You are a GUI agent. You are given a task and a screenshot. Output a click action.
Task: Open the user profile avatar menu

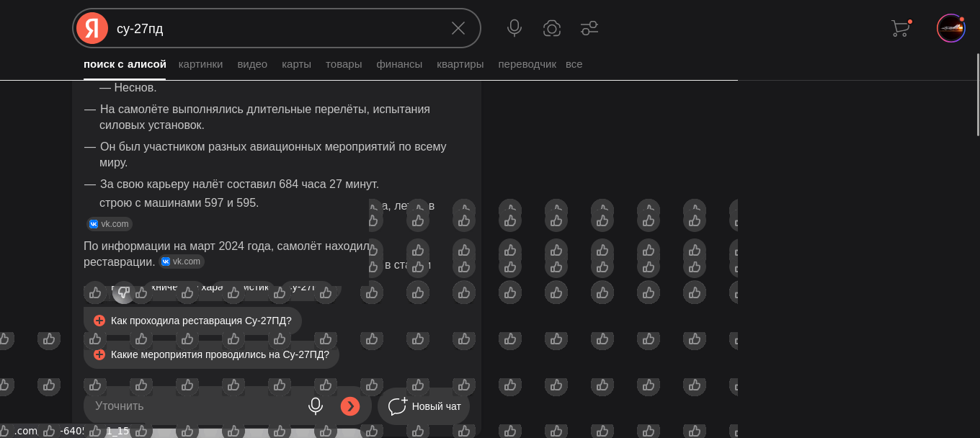click(x=950, y=28)
